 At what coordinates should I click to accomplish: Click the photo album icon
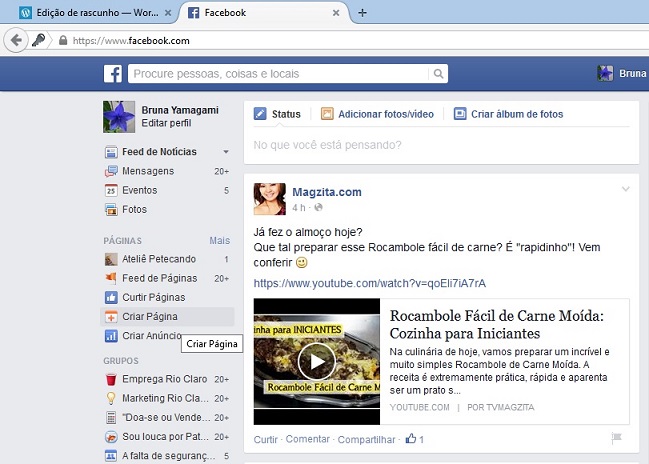(460, 114)
